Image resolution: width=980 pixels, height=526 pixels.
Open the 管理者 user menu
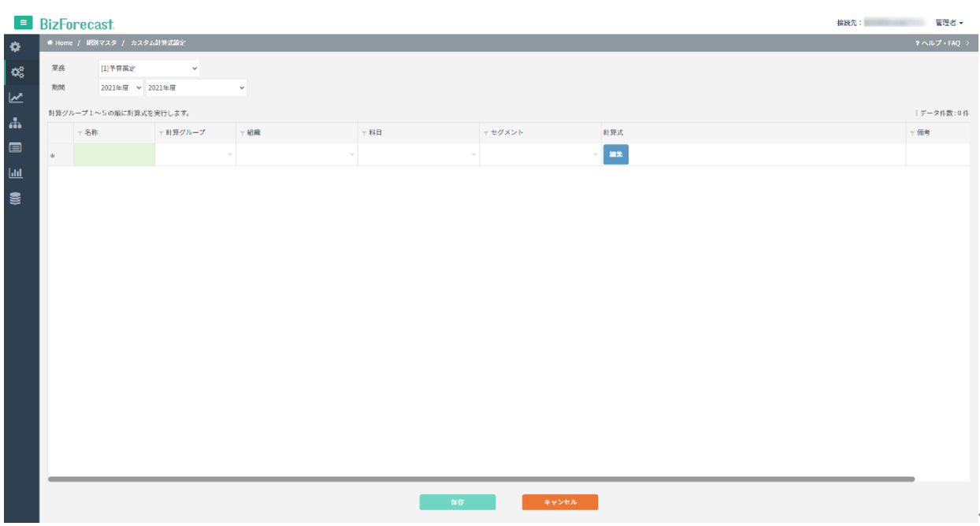[x=948, y=23]
